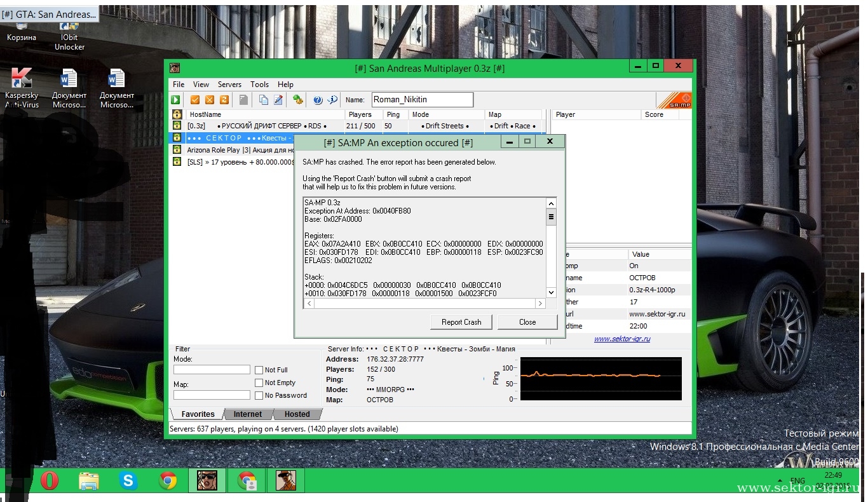
Task: Select the РУССКИЙ ДРИФТ СЕРВЕР server row
Action: coord(356,126)
